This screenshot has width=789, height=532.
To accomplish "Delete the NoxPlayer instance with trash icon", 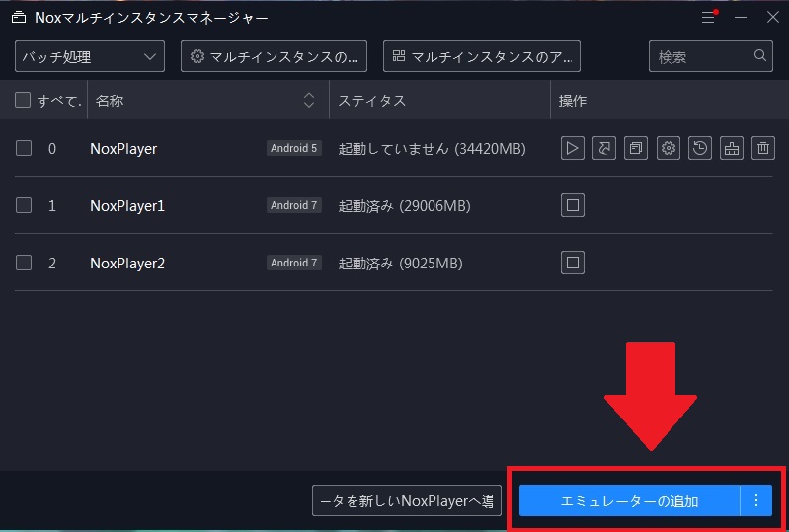I will coord(763,148).
